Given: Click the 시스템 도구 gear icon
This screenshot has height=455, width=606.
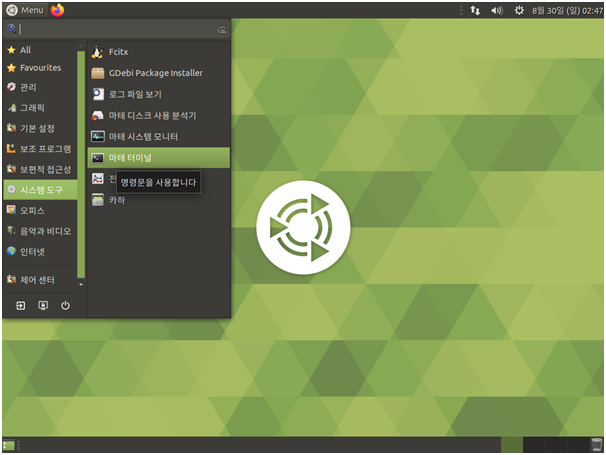Looking at the screenshot, I should 12,189.
